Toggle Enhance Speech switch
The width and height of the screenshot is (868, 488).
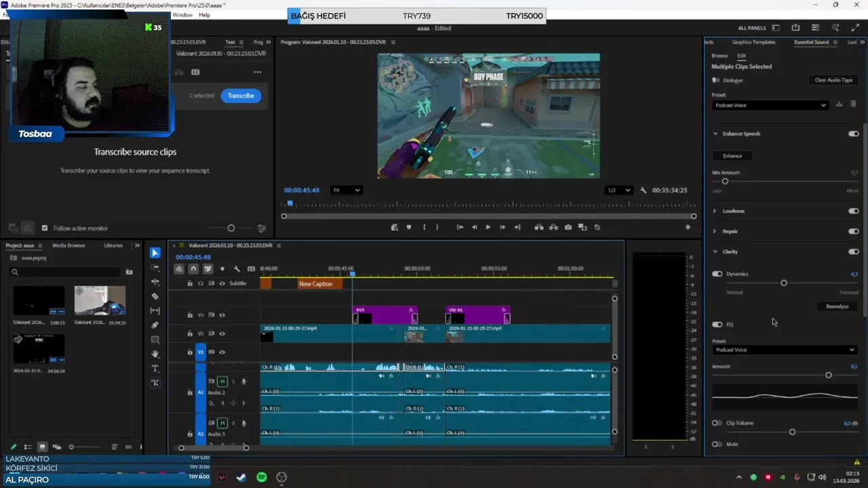(854, 134)
